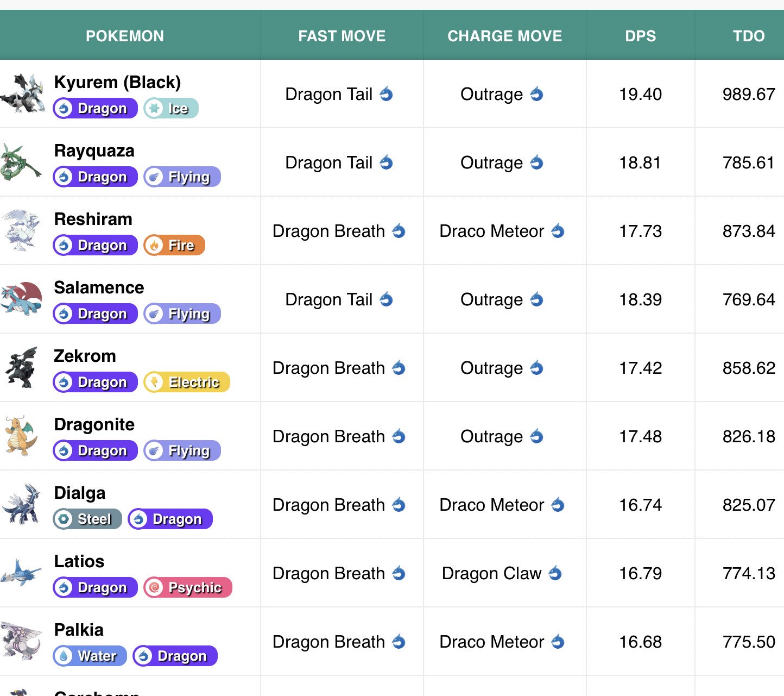784x696 pixels.
Task: Open the Dialga name link
Action: tap(79, 493)
